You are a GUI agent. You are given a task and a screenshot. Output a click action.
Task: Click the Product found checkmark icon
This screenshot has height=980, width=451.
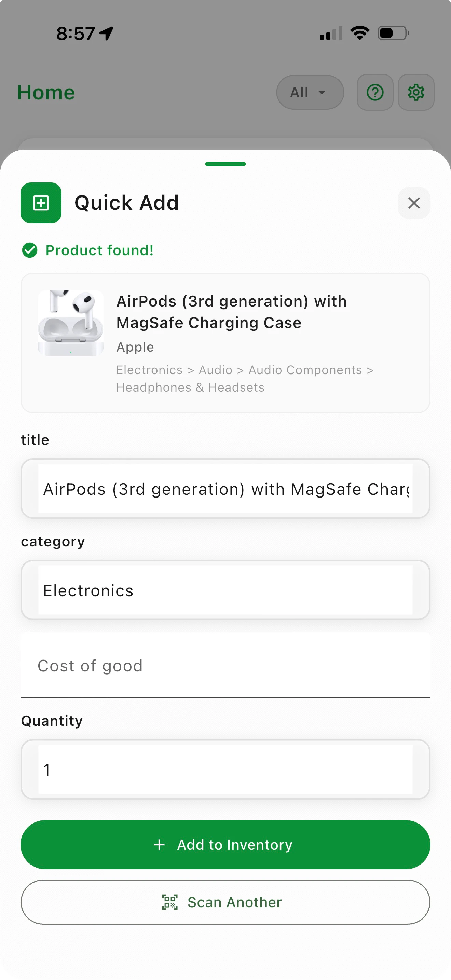(x=30, y=250)
